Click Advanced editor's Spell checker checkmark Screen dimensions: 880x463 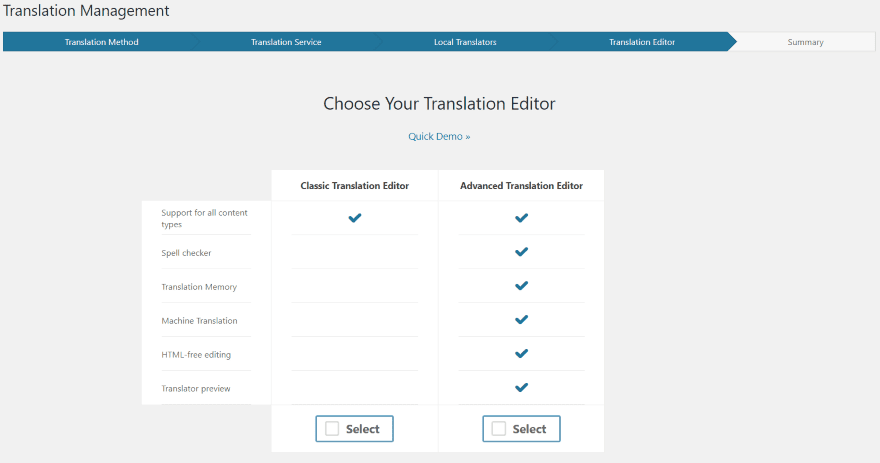pos(521,252)
